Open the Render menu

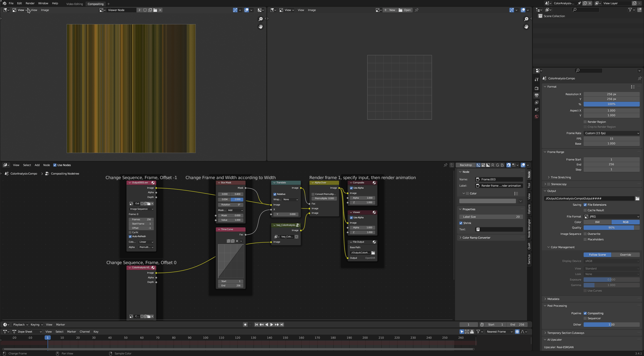30,3
